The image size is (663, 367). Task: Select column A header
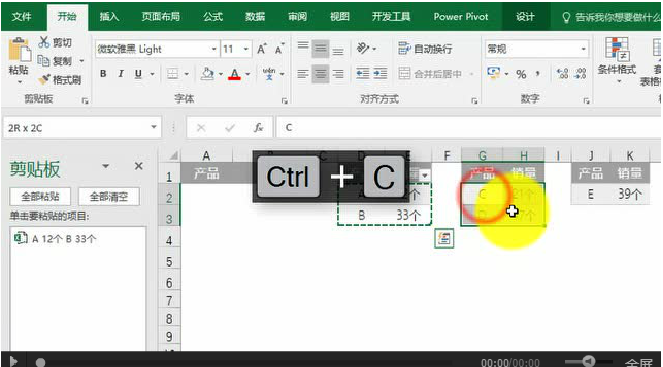click(x=206, y=156)
